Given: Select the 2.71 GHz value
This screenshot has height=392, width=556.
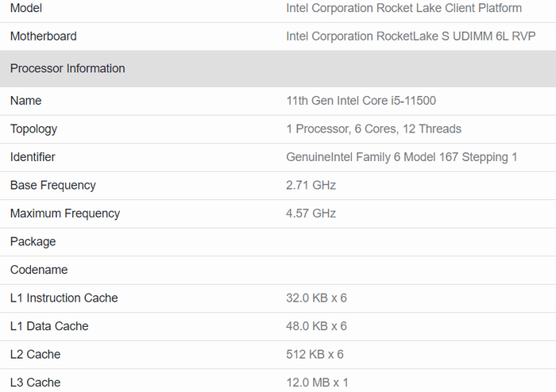Looking at the screenshot, I should point(311,186).
